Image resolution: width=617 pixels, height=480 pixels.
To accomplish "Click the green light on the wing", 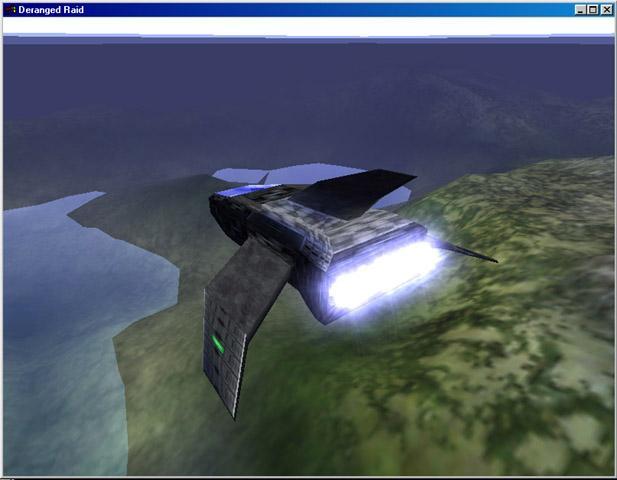I will (x=217, y=343).
